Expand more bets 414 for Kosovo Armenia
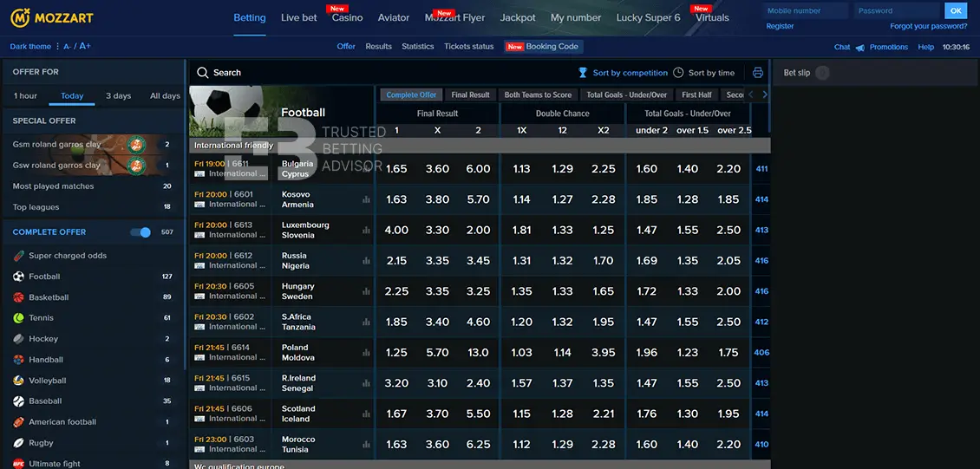980x469 pixels. 761,199
